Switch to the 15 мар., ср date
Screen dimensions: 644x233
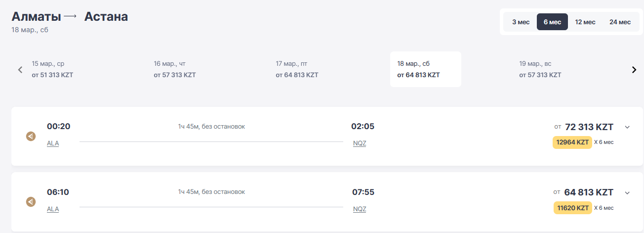[52, 69]
